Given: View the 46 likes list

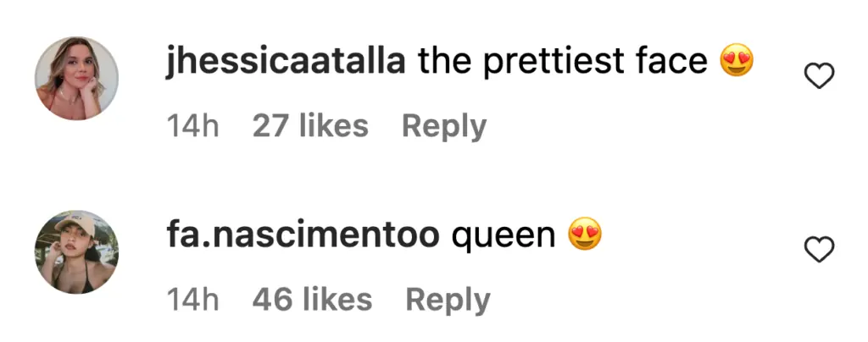Looking at the screenshot, I should (312, 300).
